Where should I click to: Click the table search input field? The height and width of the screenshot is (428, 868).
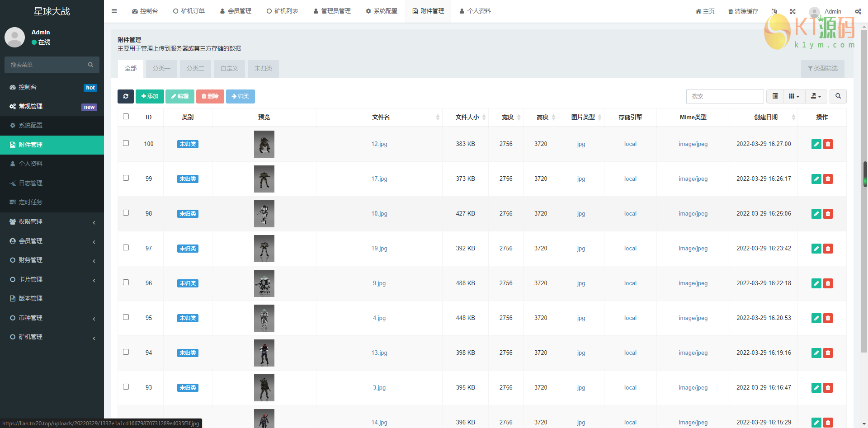725,96
